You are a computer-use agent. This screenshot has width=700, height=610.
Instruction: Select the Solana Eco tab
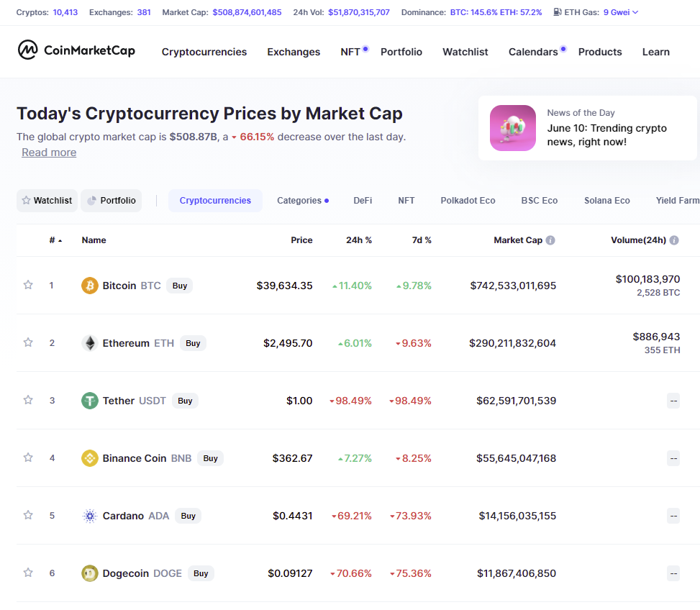[606, 201]
